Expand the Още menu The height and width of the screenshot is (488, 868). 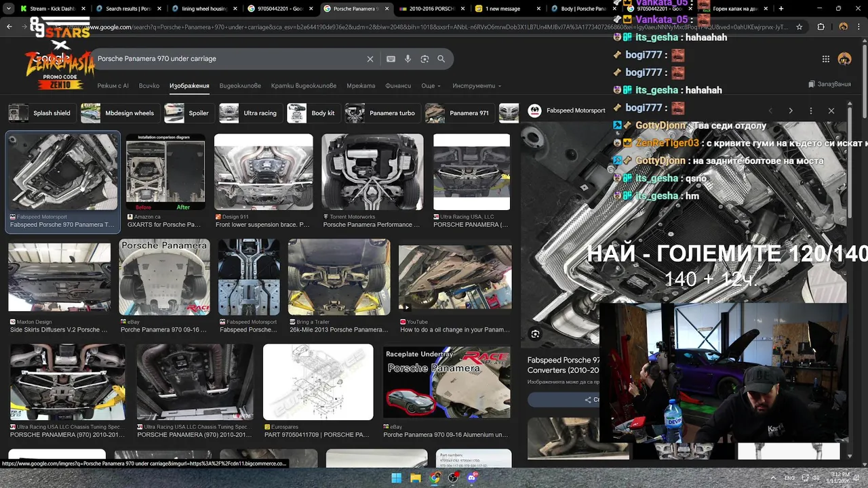pos(431,86)
